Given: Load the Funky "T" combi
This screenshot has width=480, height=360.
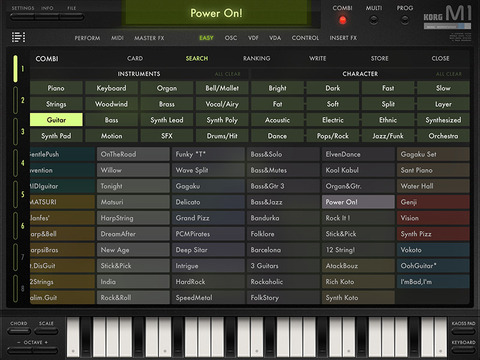Looking at the screenshot, I should coord(208,154).
